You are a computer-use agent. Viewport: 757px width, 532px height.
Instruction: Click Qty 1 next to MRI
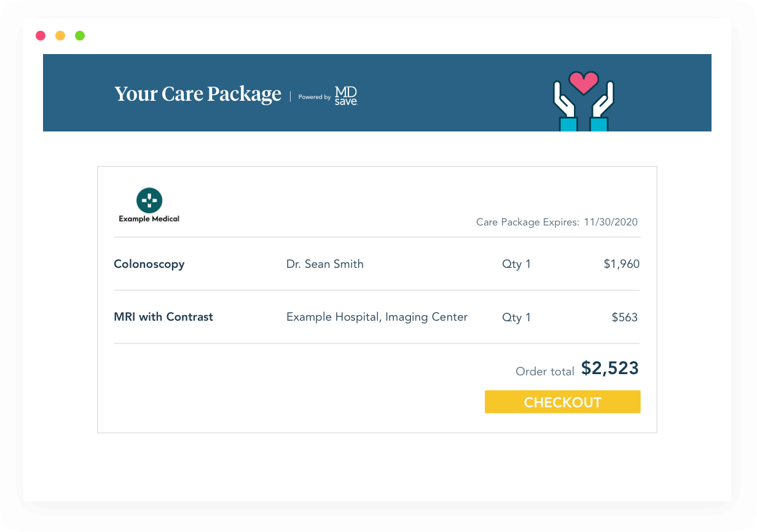pyautogui.click(x=517, y=317)
